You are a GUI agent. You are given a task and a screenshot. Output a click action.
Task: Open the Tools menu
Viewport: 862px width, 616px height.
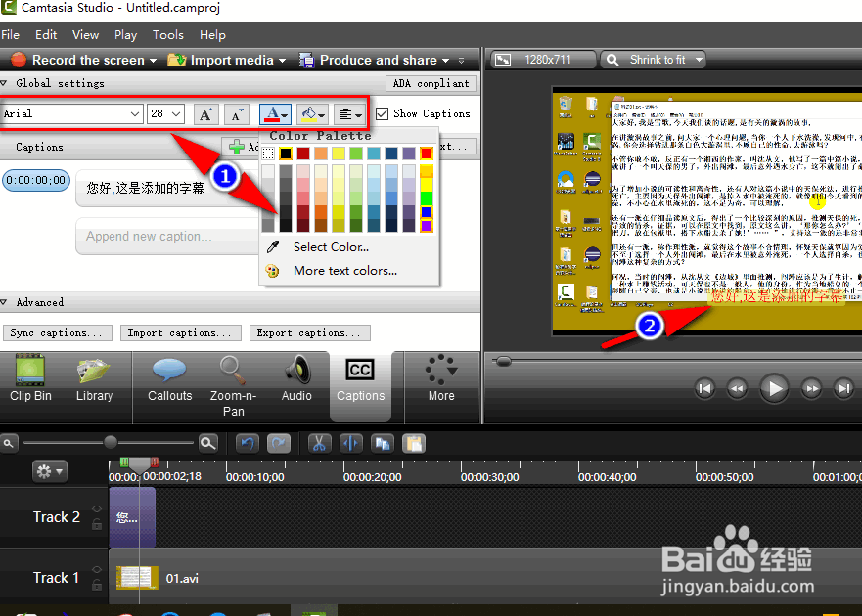click(167, 34)
